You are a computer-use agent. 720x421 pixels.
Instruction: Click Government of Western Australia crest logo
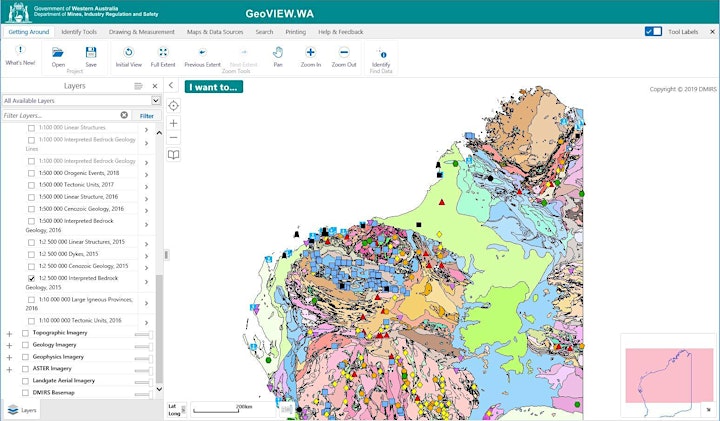(18, 12)
